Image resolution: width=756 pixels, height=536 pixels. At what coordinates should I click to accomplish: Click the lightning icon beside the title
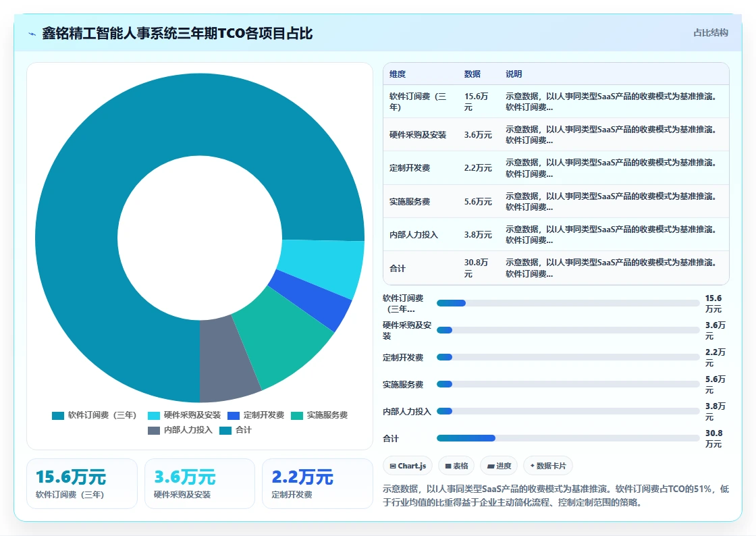pyautogui.click(x=32, y=34)
